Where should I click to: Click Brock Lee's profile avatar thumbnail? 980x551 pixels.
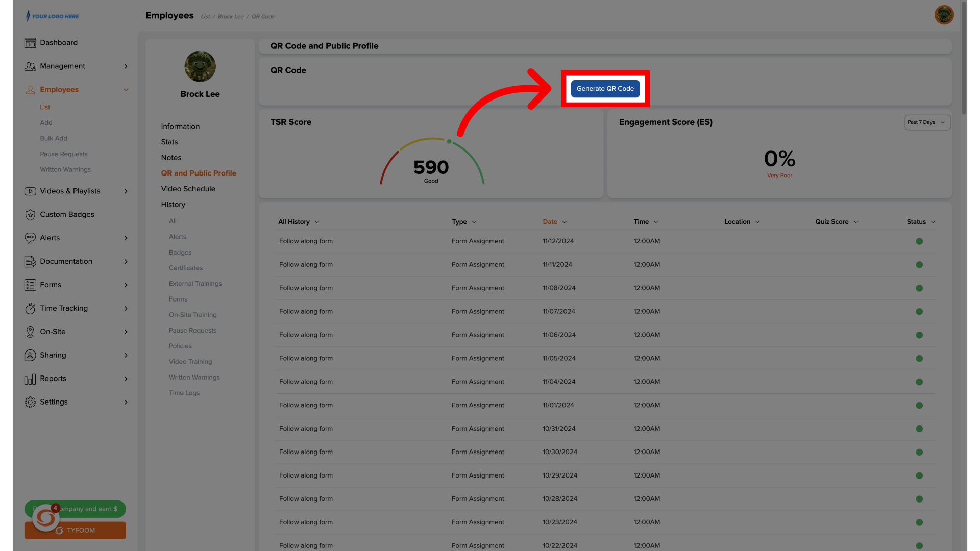coord(200,66)
